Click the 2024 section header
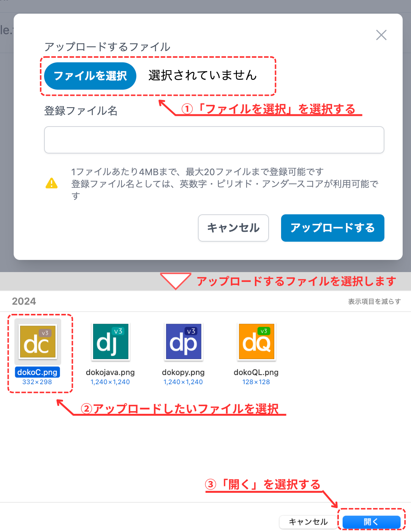This screenshot has height=532, width=411. pos(24,301)
